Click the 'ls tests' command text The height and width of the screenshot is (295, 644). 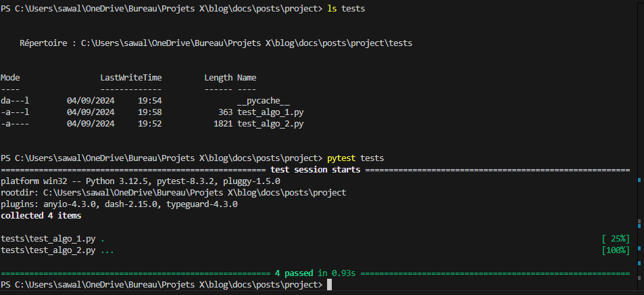point(346,9)
